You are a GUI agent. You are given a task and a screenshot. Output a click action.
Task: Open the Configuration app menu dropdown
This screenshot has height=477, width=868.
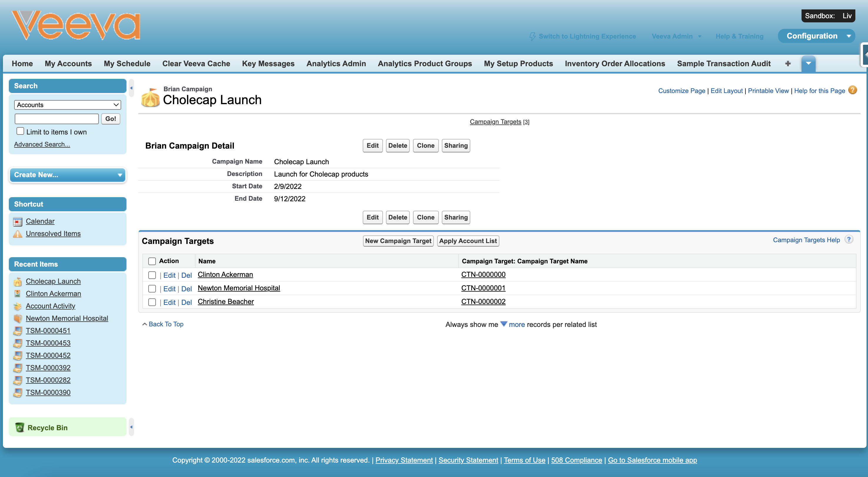pos(849,36)
